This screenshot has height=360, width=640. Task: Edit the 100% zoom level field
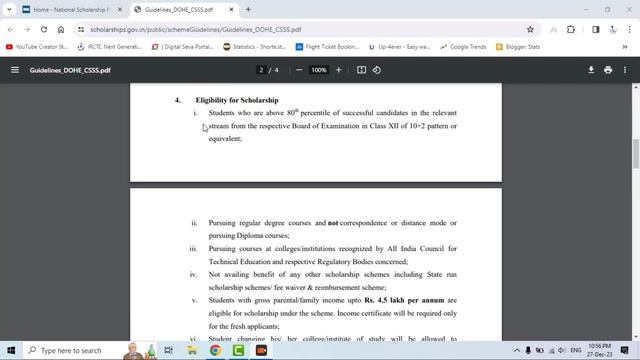(319, 70)
